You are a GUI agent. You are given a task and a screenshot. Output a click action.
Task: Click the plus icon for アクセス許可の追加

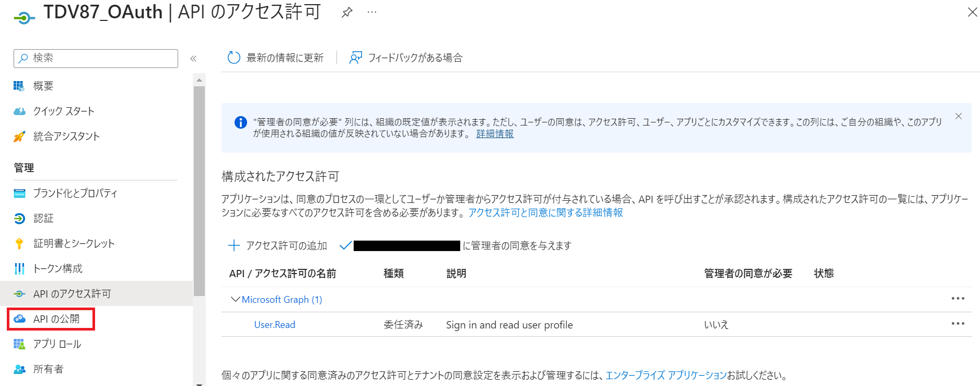234,245
